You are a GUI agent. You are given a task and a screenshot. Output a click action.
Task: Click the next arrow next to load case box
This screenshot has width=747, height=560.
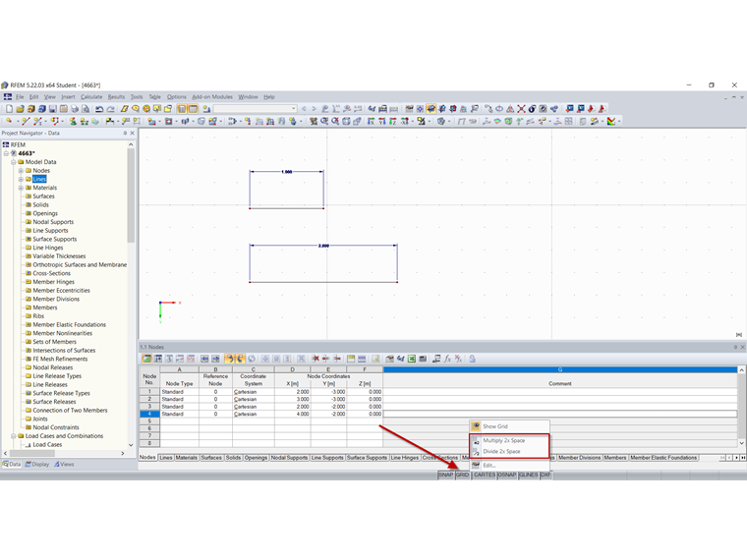pyautogui.click(x=314, y=109)
